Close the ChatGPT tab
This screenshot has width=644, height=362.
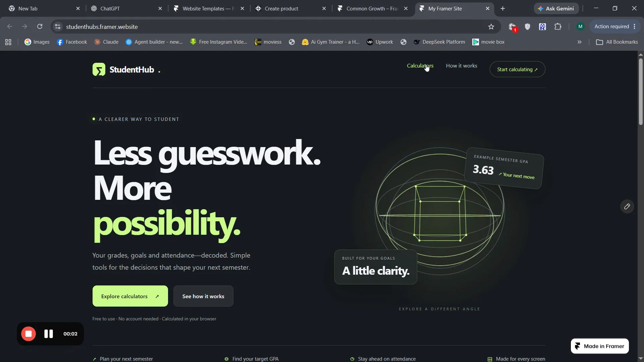160,8
